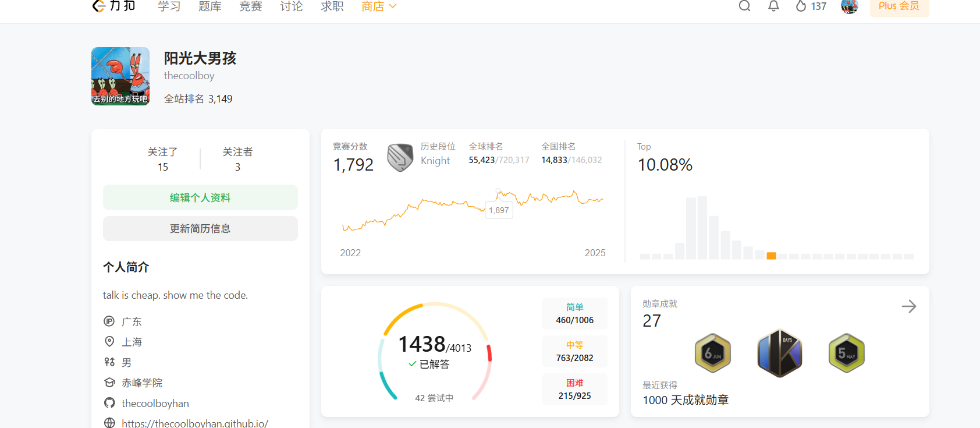Select the 6 JUN badge

click(712, 353)
